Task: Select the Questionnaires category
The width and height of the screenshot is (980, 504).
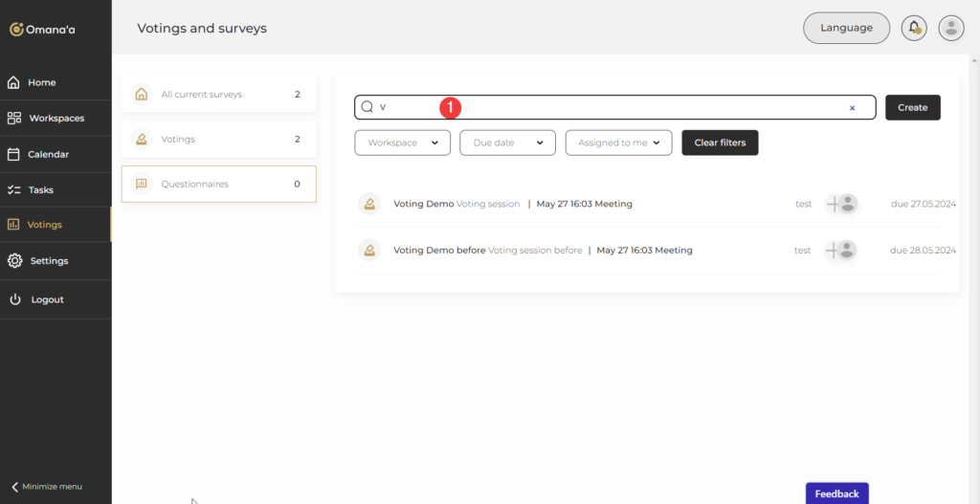Action: point(218,184)
